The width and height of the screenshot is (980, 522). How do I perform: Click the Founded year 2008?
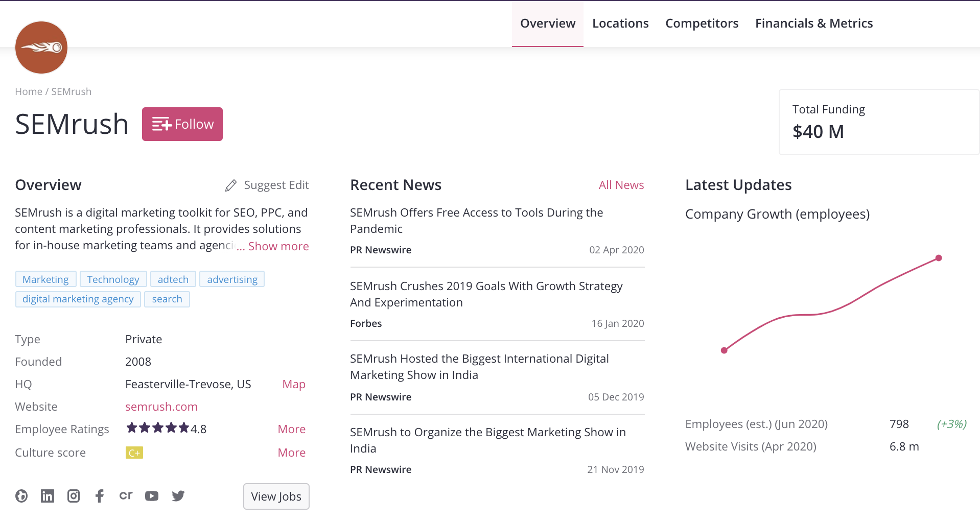click(x=138, y=362)
